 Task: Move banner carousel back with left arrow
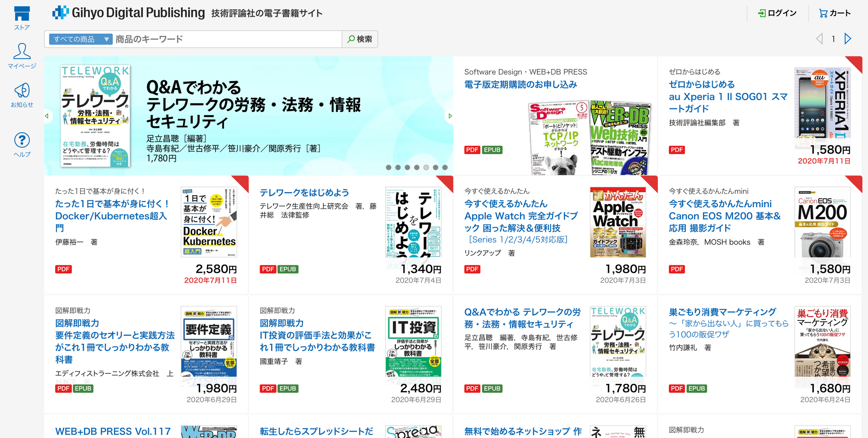pos(47,116)
